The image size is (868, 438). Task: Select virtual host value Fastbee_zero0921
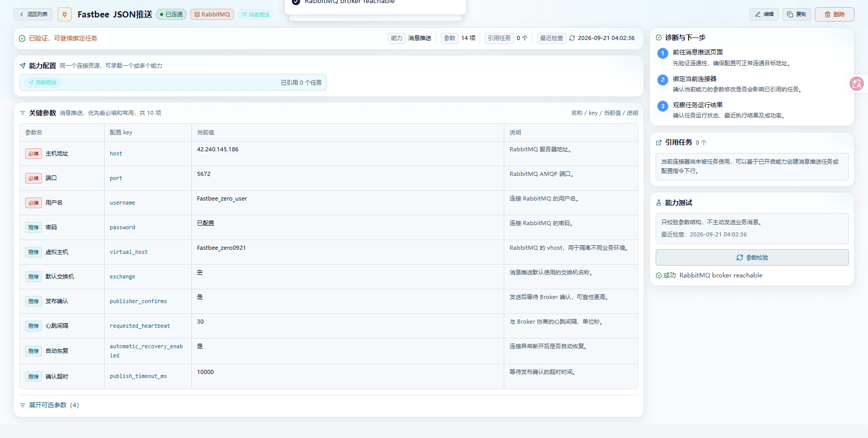pos(221,248)
